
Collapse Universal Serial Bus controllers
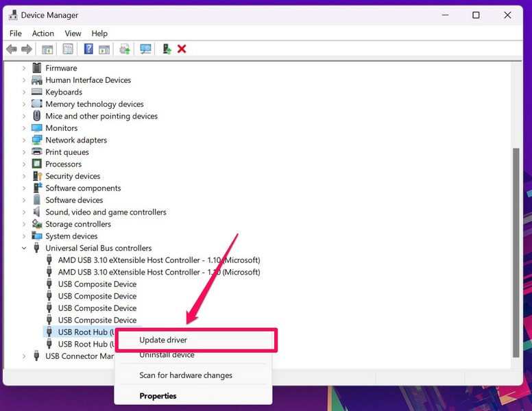pos(24,248)
